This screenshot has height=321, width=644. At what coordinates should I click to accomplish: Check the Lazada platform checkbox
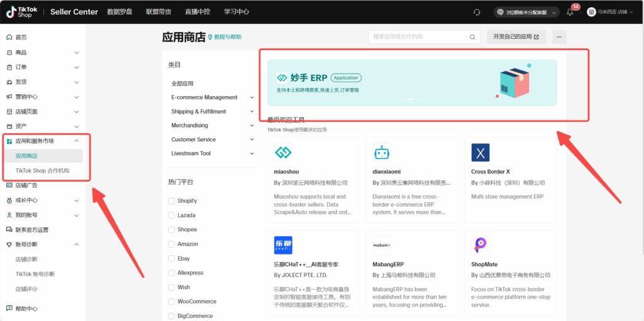[x=171, y=215]
